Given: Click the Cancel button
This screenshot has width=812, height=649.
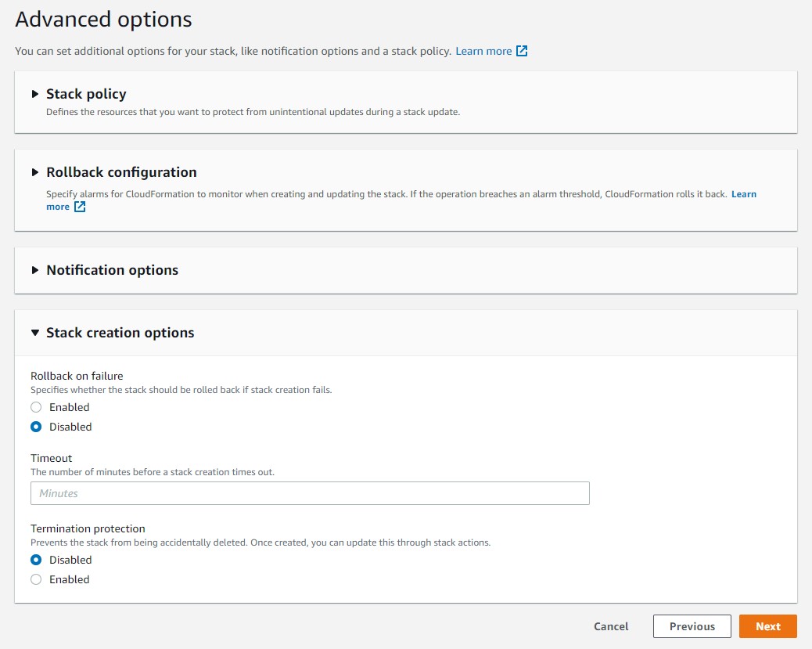Looking at the screenshot, I should [x=611, y=626].
